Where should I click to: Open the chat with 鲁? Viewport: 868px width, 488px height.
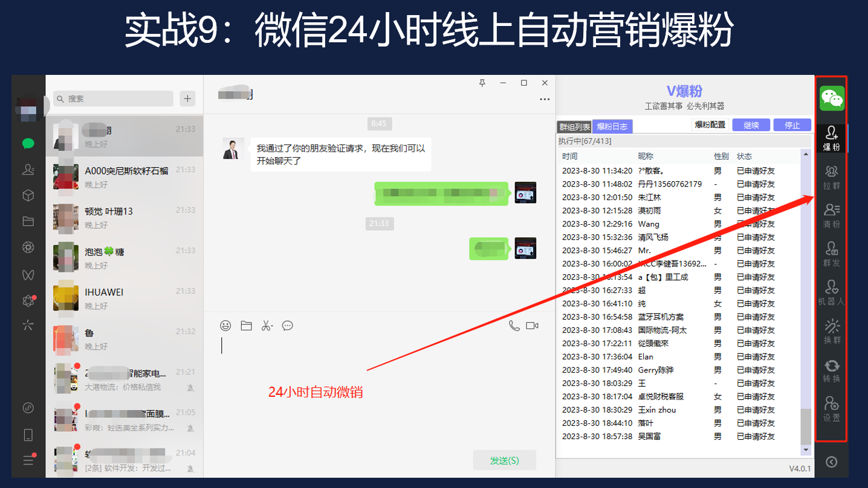(125, 339)
